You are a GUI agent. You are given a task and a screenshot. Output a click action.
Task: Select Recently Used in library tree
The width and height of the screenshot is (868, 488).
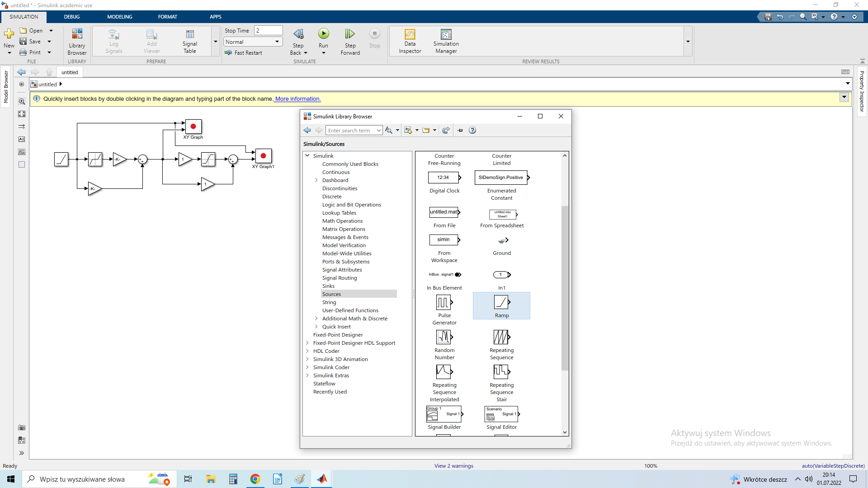[x=330, y=392]
